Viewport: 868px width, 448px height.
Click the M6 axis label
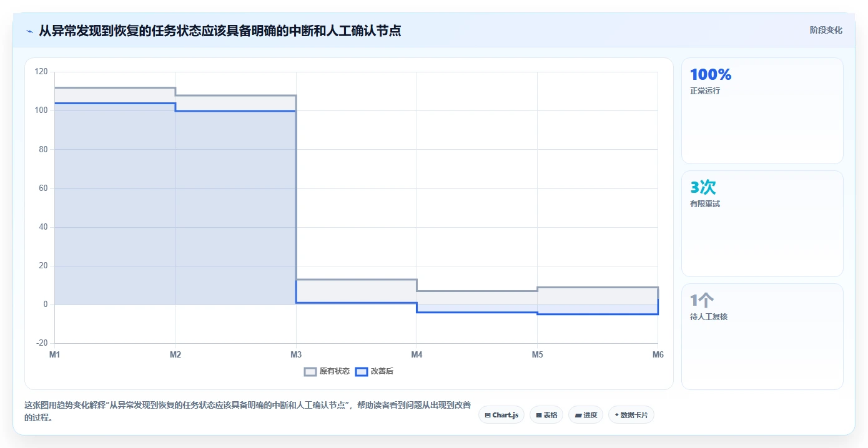pyautogui.click(x=658, y=354)
